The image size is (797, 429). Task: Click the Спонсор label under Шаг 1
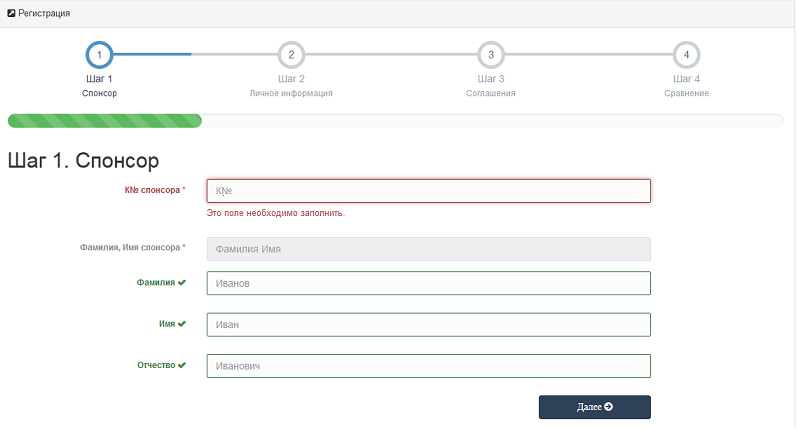pyautogui.click(x=99, y=93)
